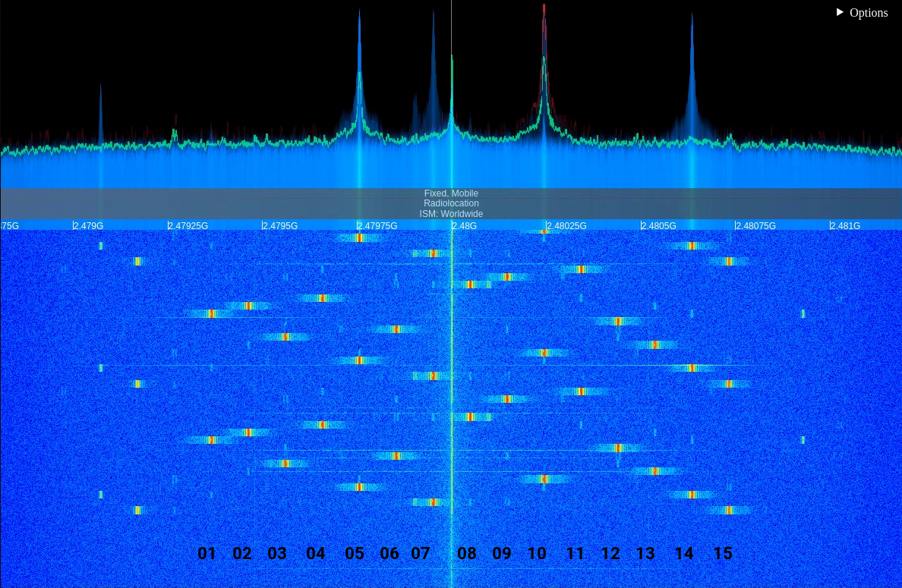
Task: Pick the 2.4795G frequency scale label
Action: click(x=280, y=226)
